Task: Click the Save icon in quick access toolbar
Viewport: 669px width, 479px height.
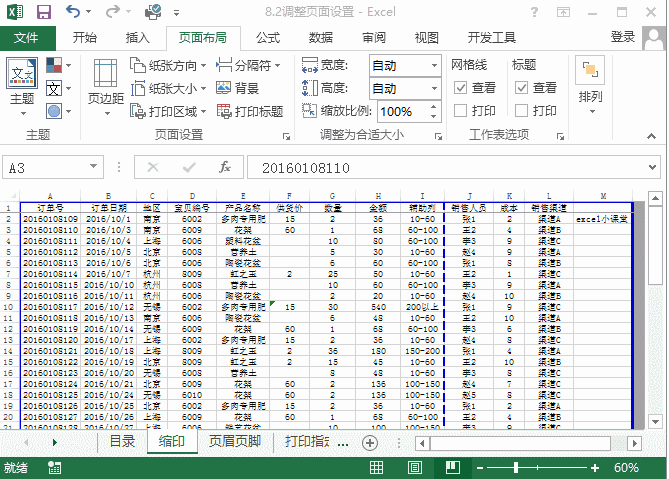Action: click(44, 12)
